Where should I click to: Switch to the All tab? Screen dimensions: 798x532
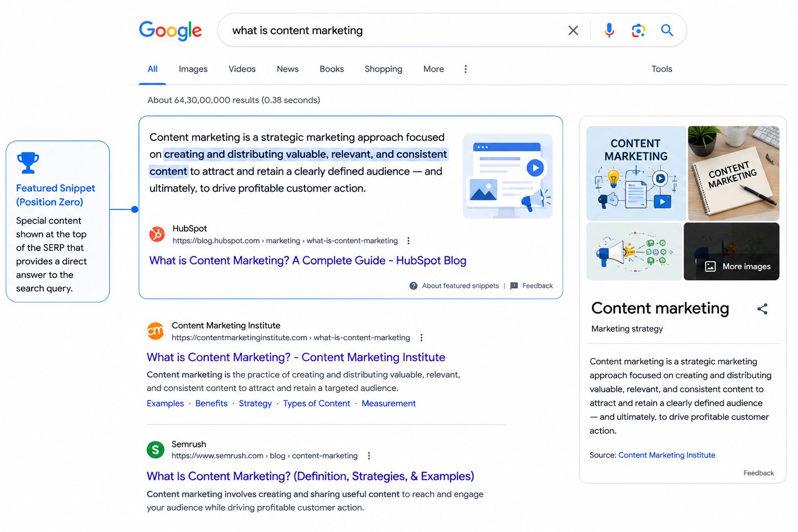click(x=152, y=69)
